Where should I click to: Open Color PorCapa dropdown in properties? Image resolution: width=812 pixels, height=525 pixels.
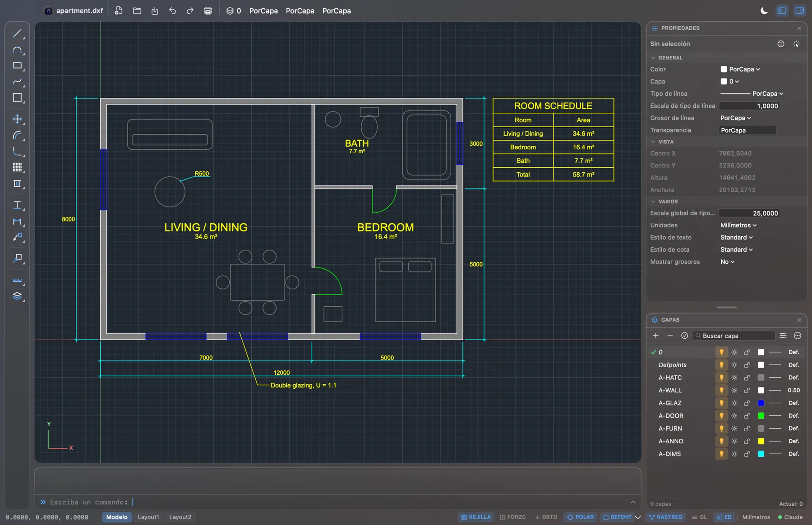click(741, 69)
